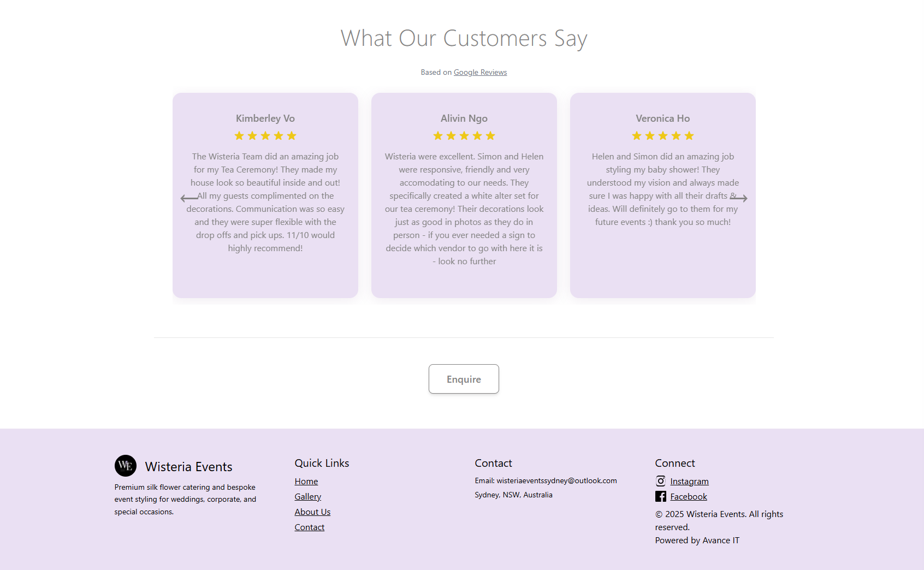The image size is (924, 570).
Task: Click the previous review left arrow
Action: tap(189, 198)
